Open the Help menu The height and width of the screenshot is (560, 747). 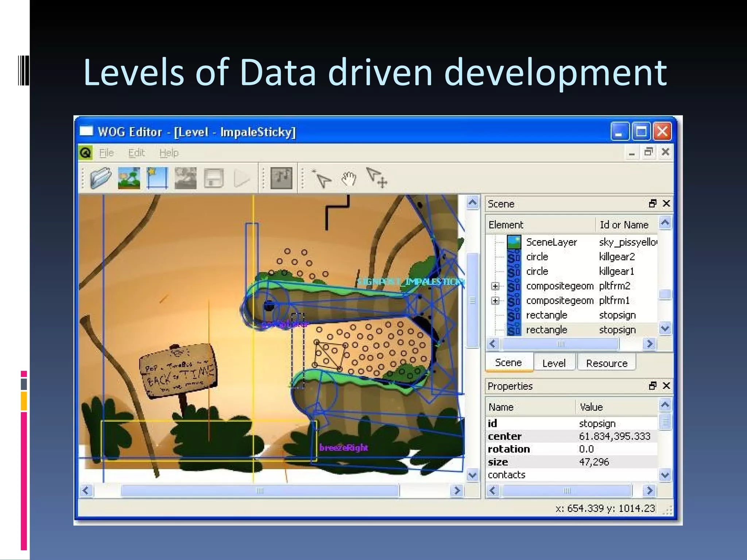click(x=169, y=153)
